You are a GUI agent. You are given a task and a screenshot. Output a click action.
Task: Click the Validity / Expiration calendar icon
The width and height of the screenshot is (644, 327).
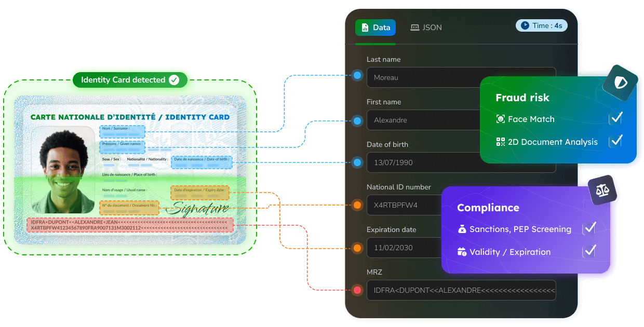pyautogui.click(x=462, y=252)
